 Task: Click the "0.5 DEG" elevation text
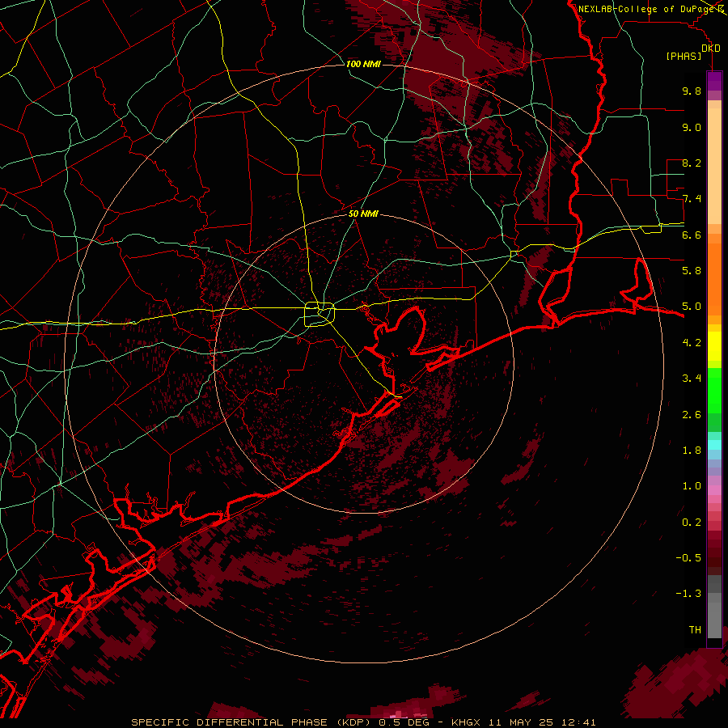click(404, 722)
